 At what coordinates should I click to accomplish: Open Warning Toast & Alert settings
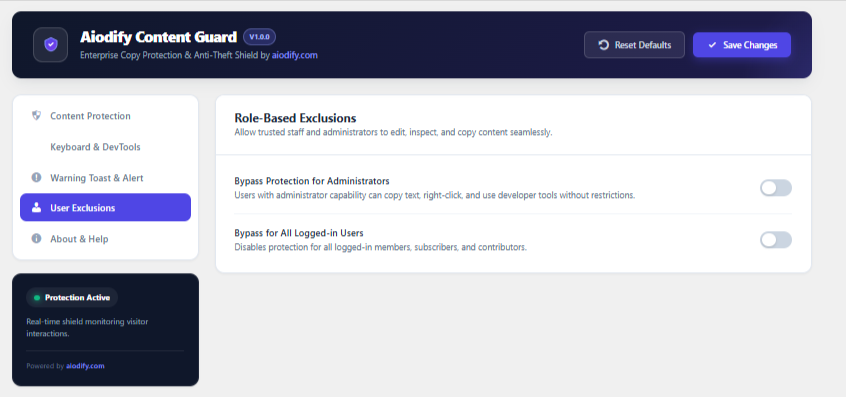pos(105,177)
